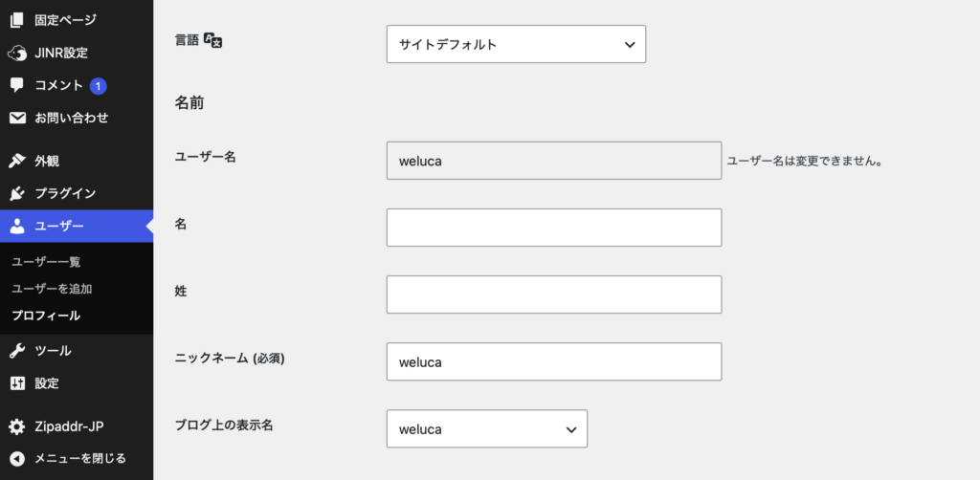Open ユーザー一覧 submenu item
Screen dimensions: 980x480
coord(46,262)
